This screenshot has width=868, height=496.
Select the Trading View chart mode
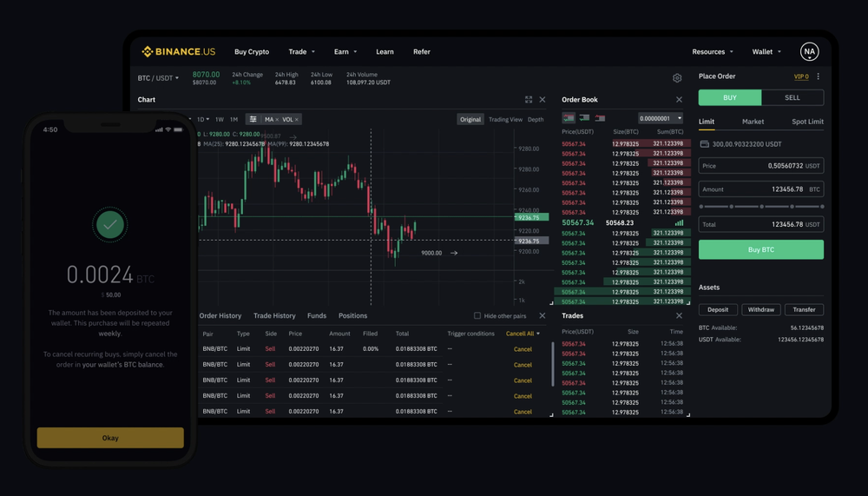coord(505,120)
